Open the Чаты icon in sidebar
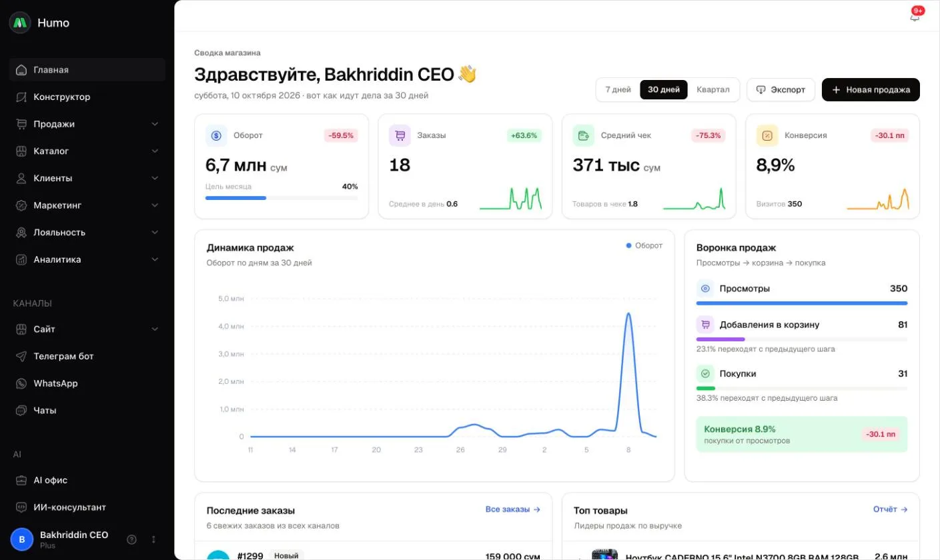The width and height of the screenshot is (940, 560). [21, 411]
